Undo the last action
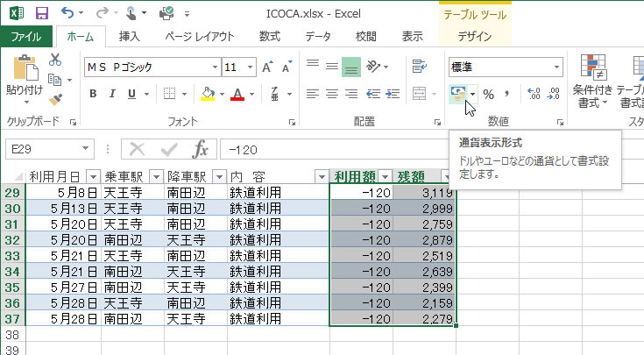The height and width of the screenshot is (355, 644). [67, 13]
